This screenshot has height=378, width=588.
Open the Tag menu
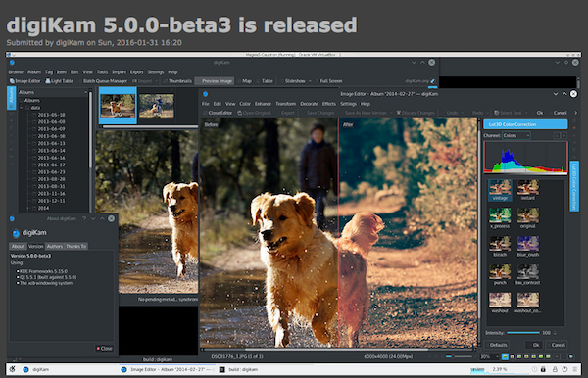pos(49,71)
